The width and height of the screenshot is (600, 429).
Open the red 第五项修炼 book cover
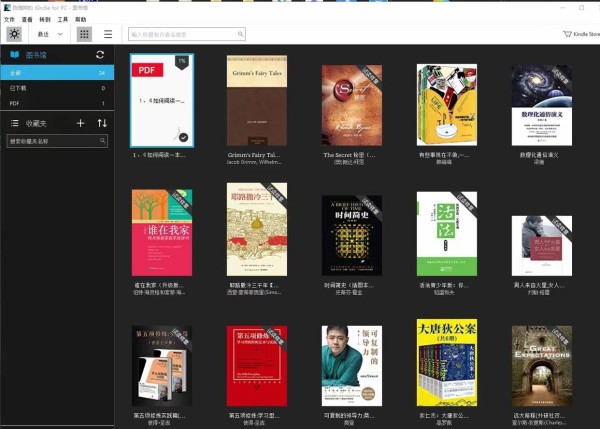point(257,366)
